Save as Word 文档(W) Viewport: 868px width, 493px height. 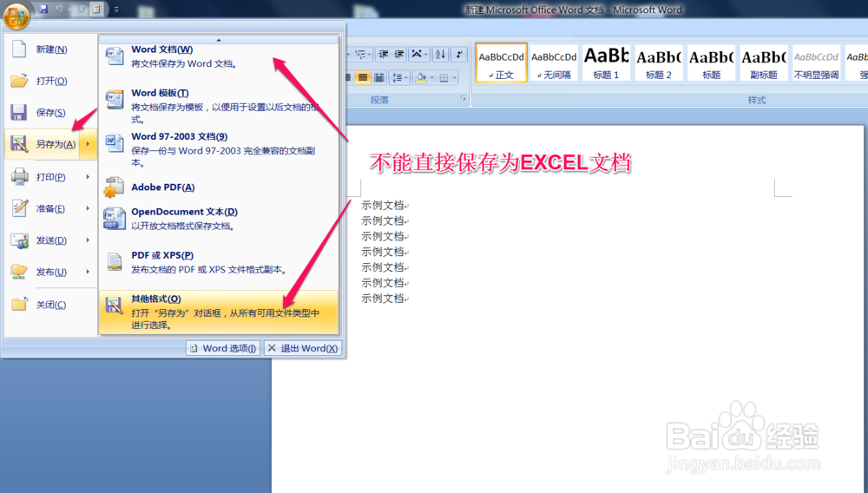click(219, 56)
